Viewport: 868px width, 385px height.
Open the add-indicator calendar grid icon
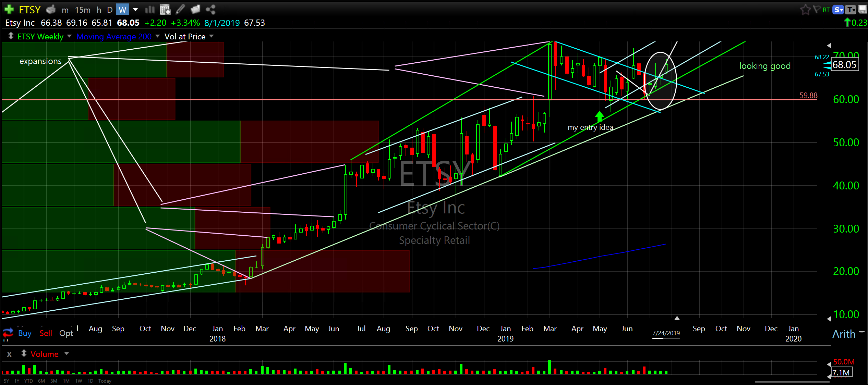[x=165, y=9]
